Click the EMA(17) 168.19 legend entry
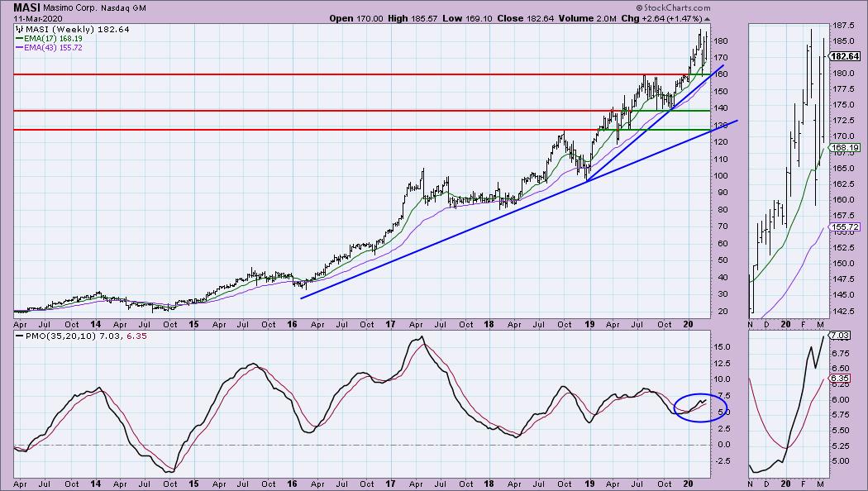 pyautogui.click(x=53, y=39)
